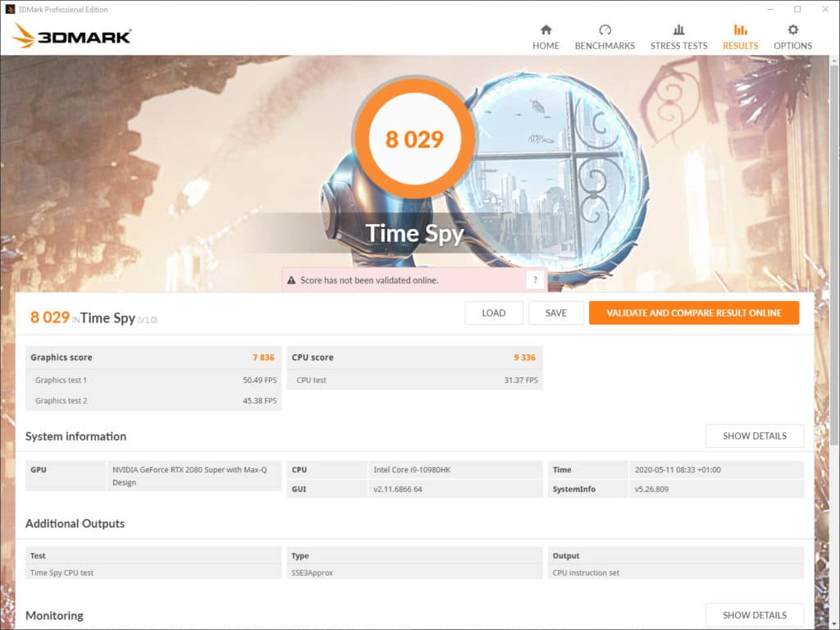Click the house Home icon
Viewport: 840px width, 630px height.
point(546,30)
